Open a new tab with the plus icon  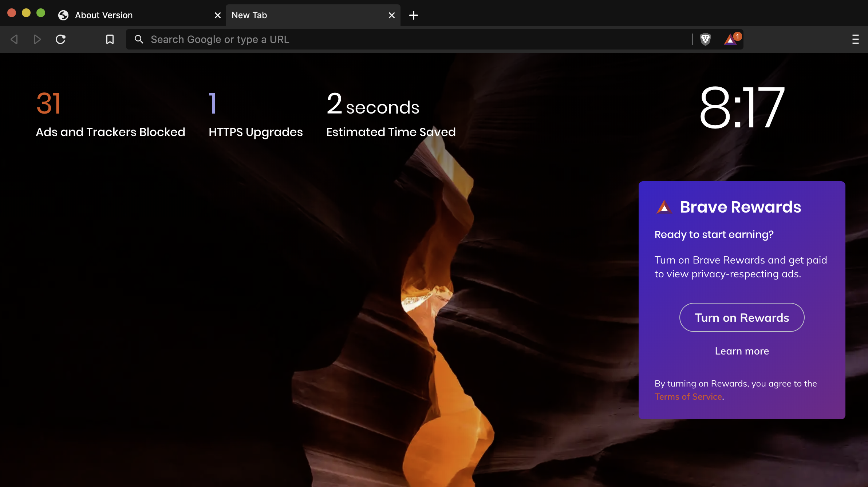(x=413, y=15)
